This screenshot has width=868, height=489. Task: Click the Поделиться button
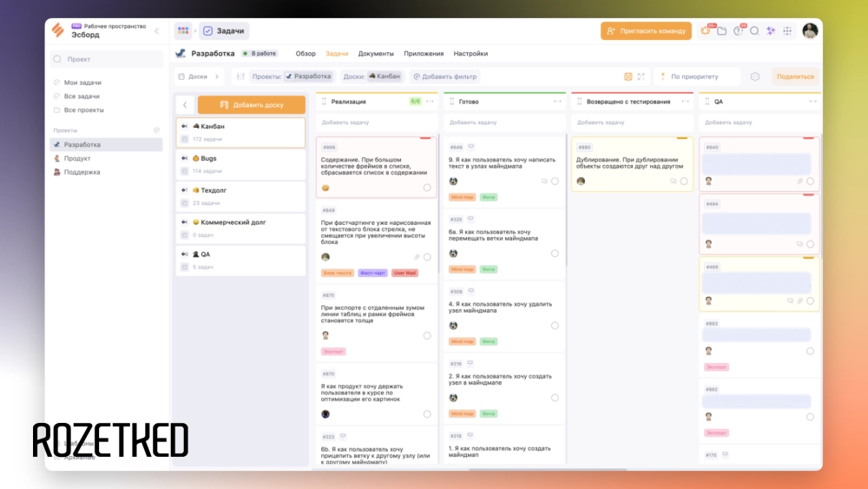(795, 76)
